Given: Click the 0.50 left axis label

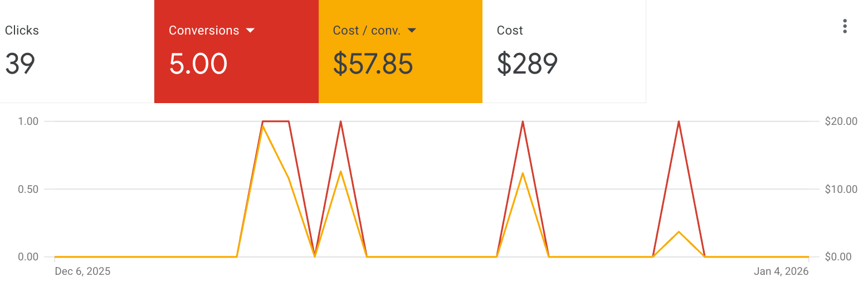Looking at the screenshot, I should (x=28, y=189).
